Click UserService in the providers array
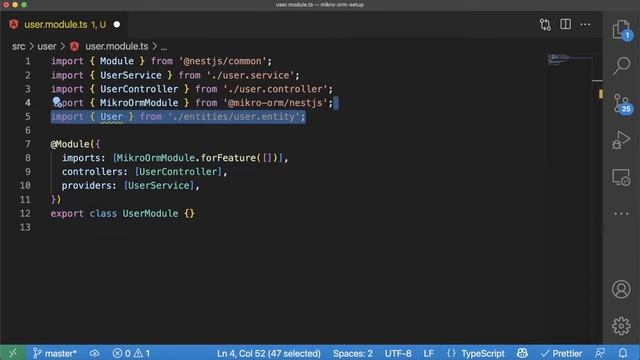 158,186
